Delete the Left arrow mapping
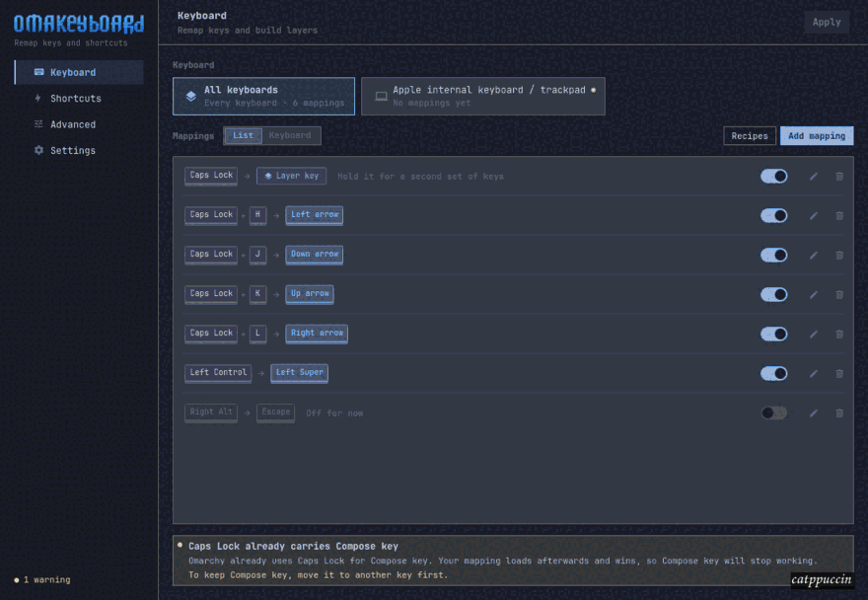 coord(839,215)
